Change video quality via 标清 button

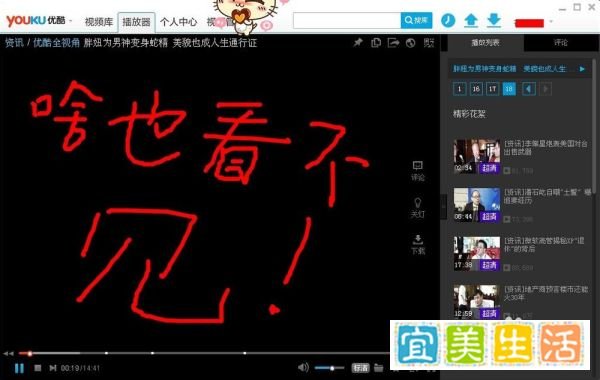click(x=360, y=368)
